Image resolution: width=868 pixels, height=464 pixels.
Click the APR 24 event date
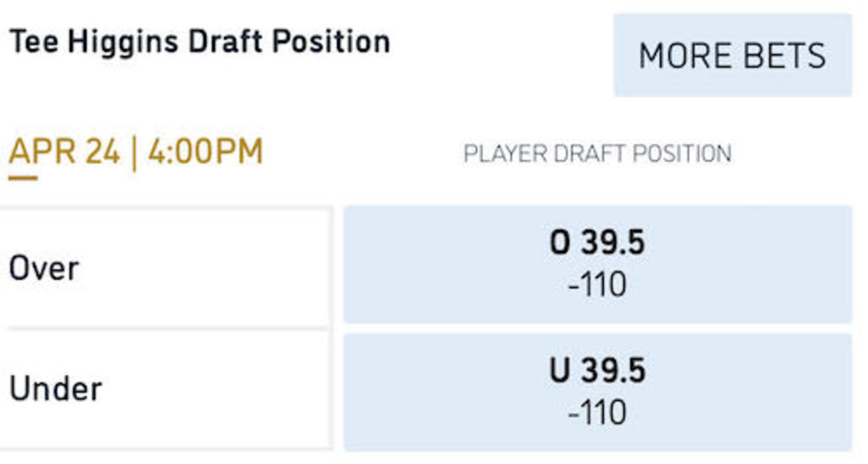tap(64, 153)
